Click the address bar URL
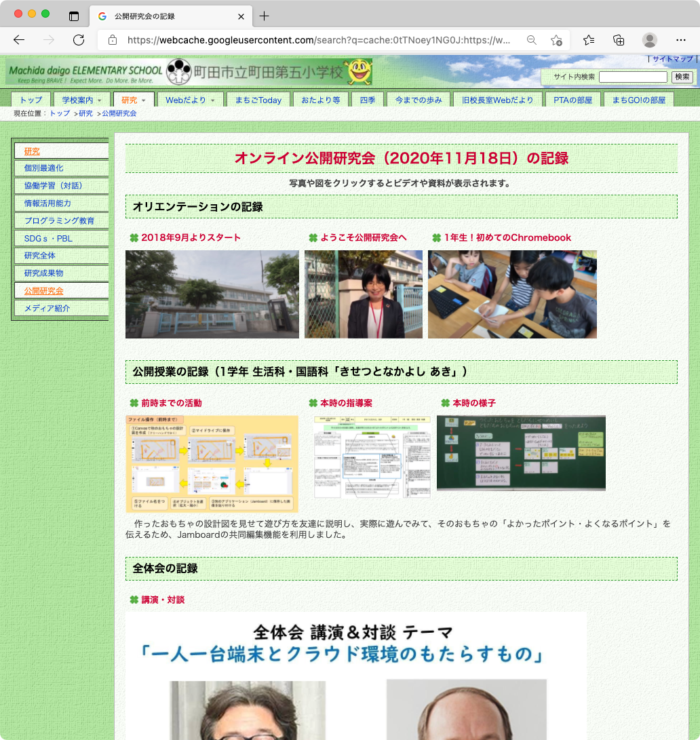This screenshot has height=740, width=700. click(x=319, y=40)
